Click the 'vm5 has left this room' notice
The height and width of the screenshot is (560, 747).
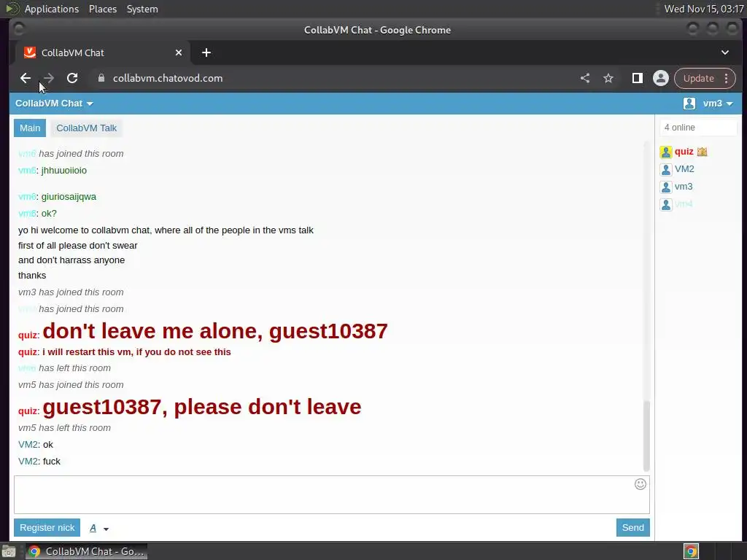click(64, 428)
